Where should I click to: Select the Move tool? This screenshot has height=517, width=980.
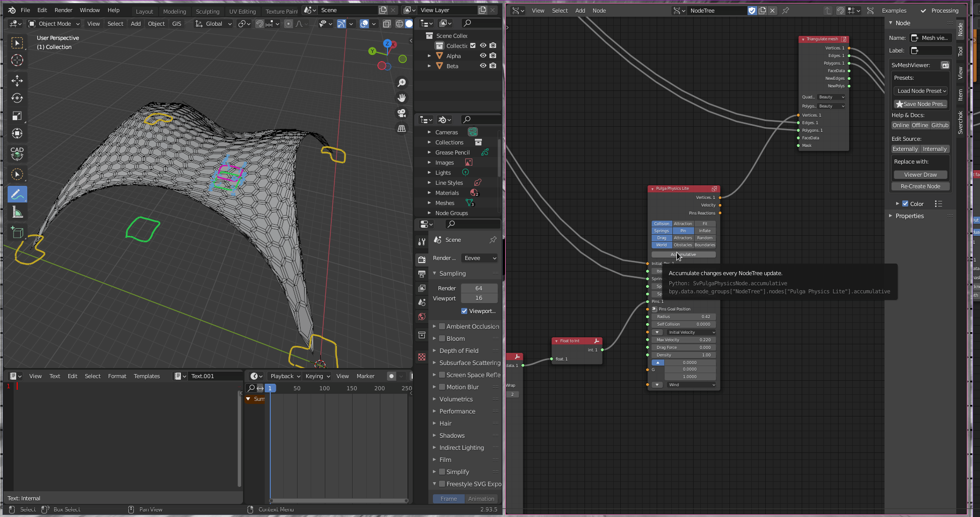point(17,80)
